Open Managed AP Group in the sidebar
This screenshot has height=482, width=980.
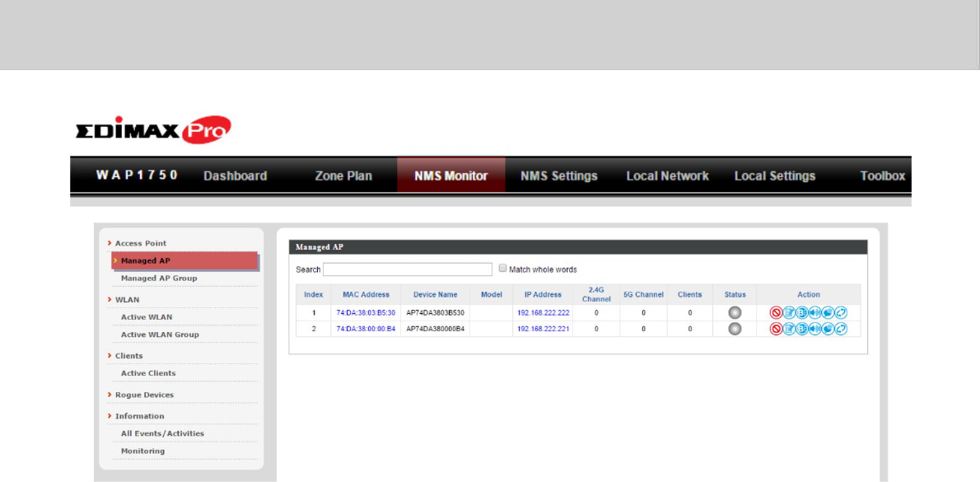click(159, 278)
